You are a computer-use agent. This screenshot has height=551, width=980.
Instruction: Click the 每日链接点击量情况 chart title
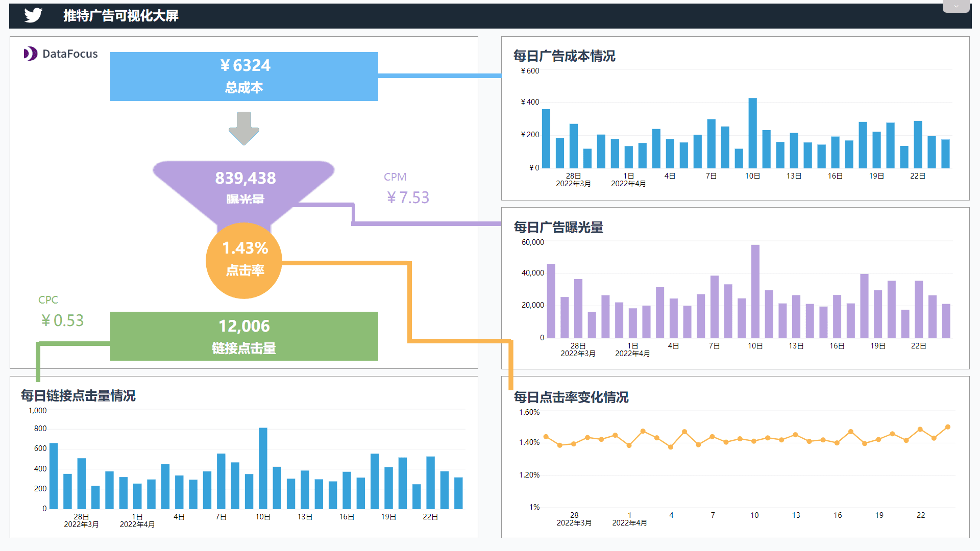(78, 395)
